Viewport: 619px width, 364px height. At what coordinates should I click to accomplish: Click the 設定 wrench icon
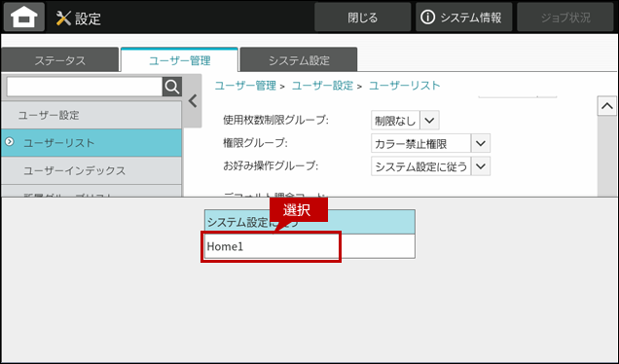[x=63, y=18]
